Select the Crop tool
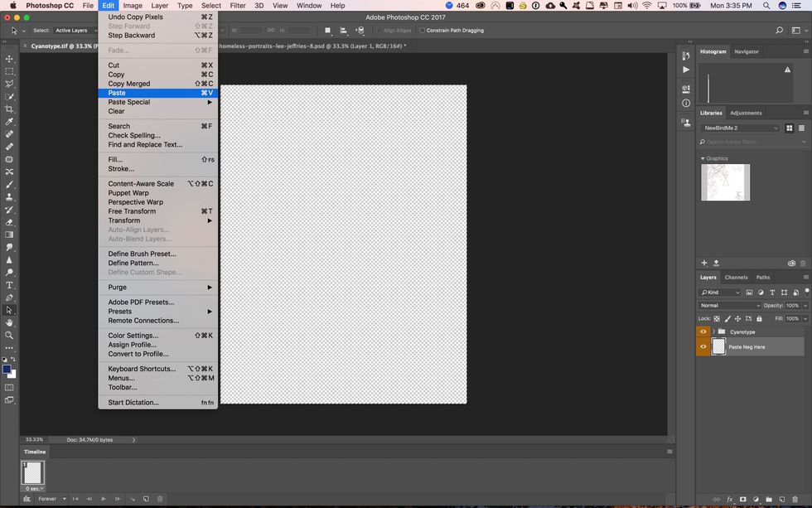 coord(10,109)
